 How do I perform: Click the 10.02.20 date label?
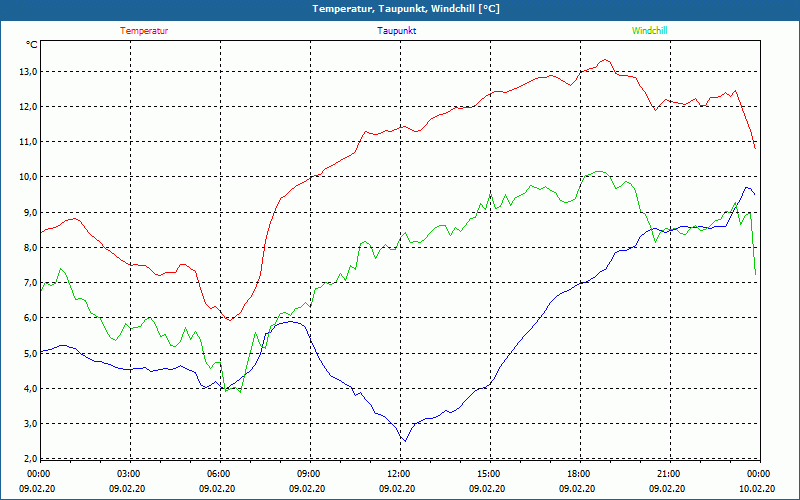click(757, 489)
